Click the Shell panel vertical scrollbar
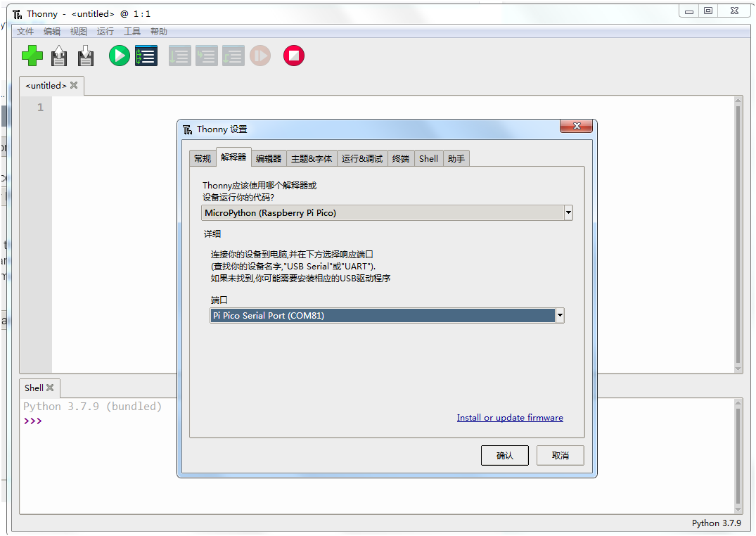This screenshot has height=536, width=756. coord(738,456)
